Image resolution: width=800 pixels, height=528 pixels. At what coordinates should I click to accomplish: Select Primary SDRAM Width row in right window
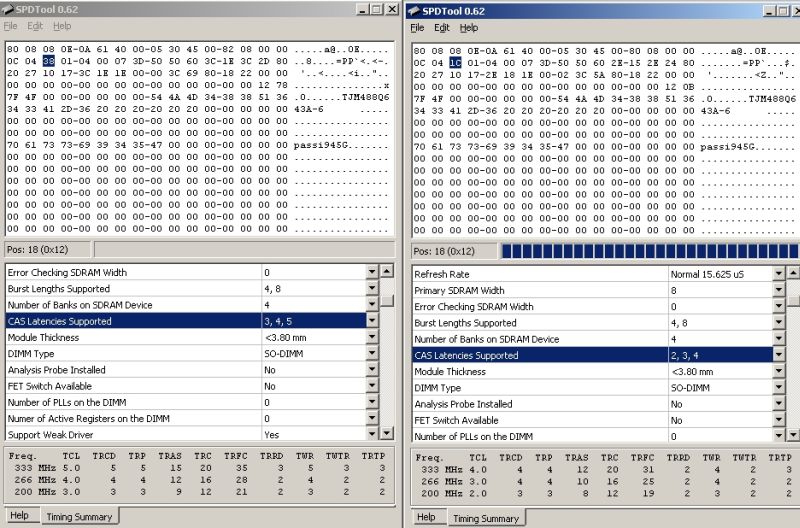592,290
